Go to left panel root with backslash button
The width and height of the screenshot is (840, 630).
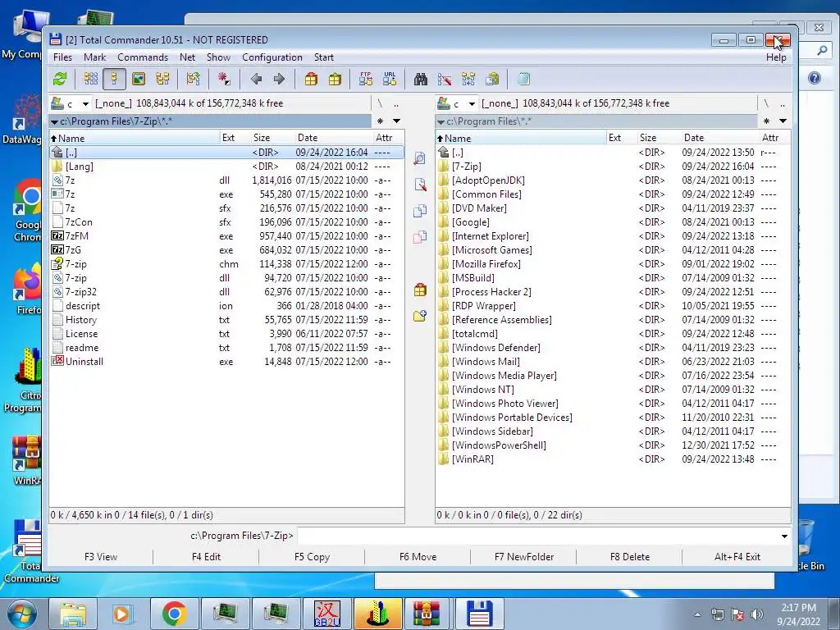(380, 103)
